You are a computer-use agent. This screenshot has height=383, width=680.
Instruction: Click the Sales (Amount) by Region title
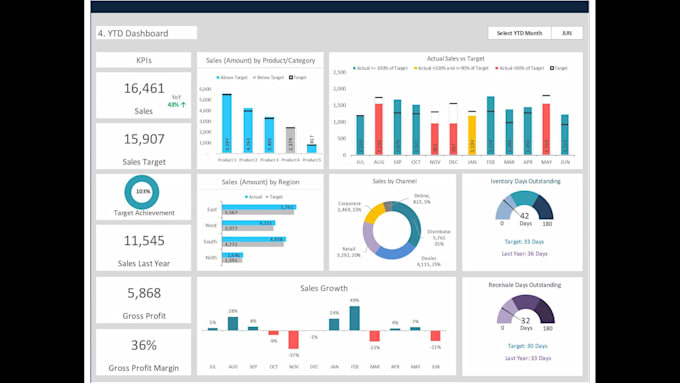(x=261, y=182)
